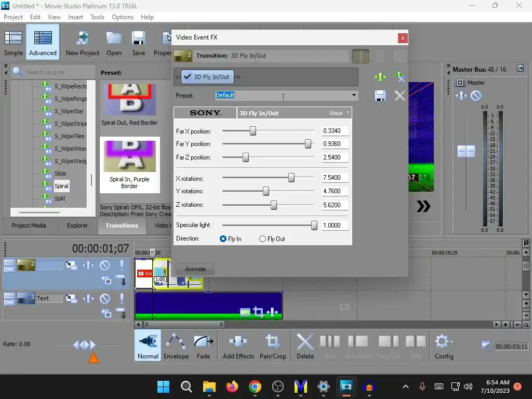Click About link in plug-in header
The width and height of the screenshot is (532, 399).
pyautogui.click(x=336, y=113)
